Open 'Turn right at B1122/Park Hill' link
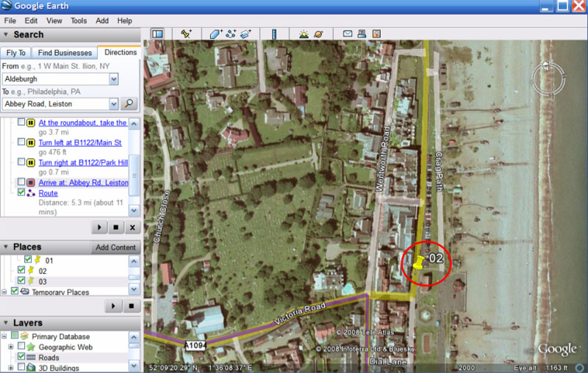 pyautogui.click(x=83, y=162)
